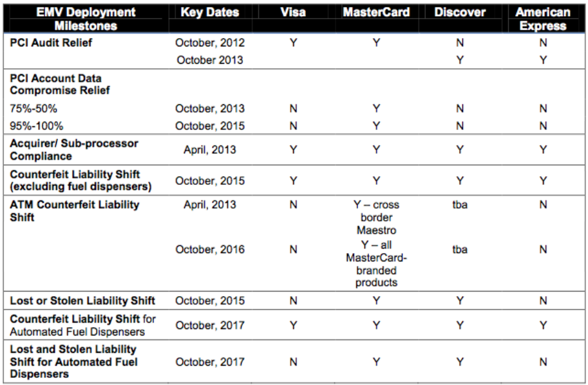The width and height of the screenshot is (588, 385).
Task: Select the Lost or Stolen Liability Shift label
Action: [x=82, y=301]
